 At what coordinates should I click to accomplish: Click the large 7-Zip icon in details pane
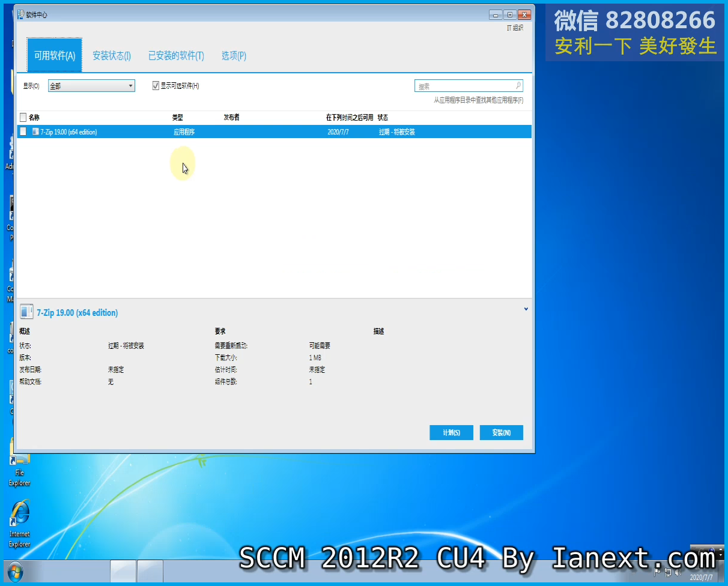coord(26,312)
